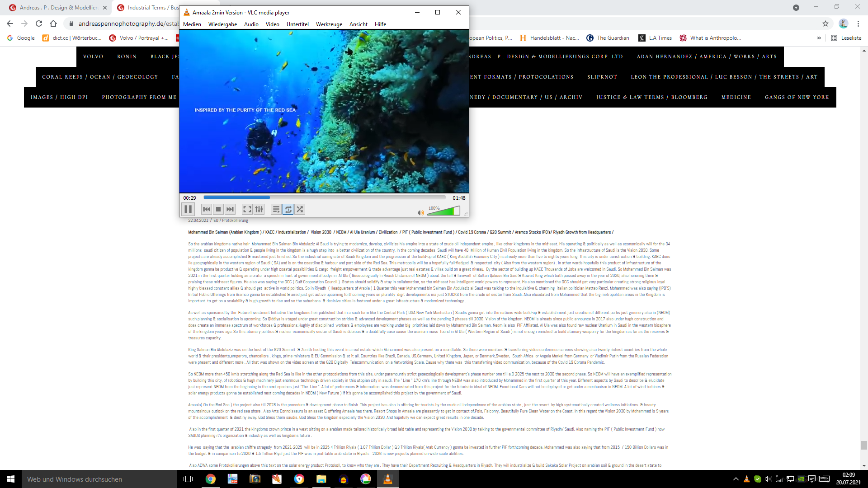Screen dimensions: 868x488
Task: Switch to the Andreas P. Design Chrome tab
Action: pos(58,8)
